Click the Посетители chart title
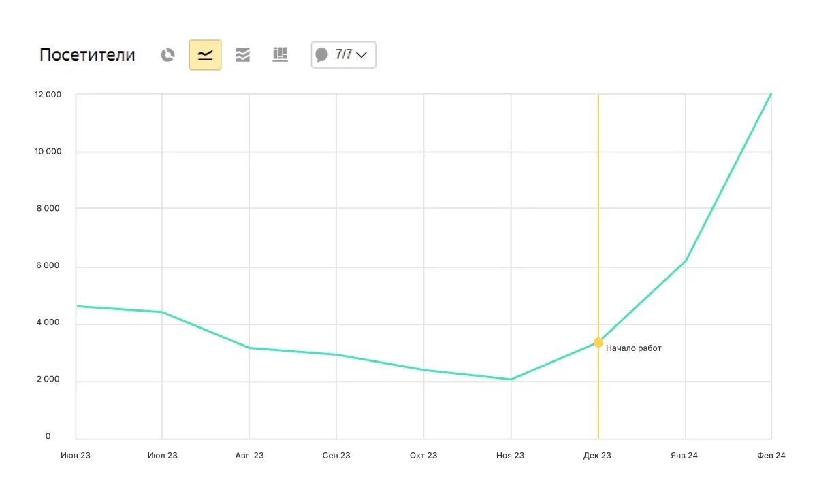 pos(87,55)
